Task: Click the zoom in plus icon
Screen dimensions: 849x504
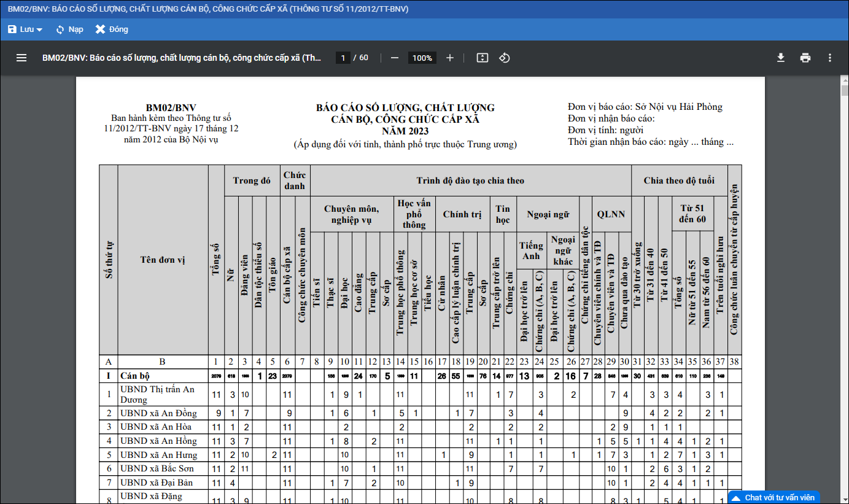Action: click(x=450, y=58)
